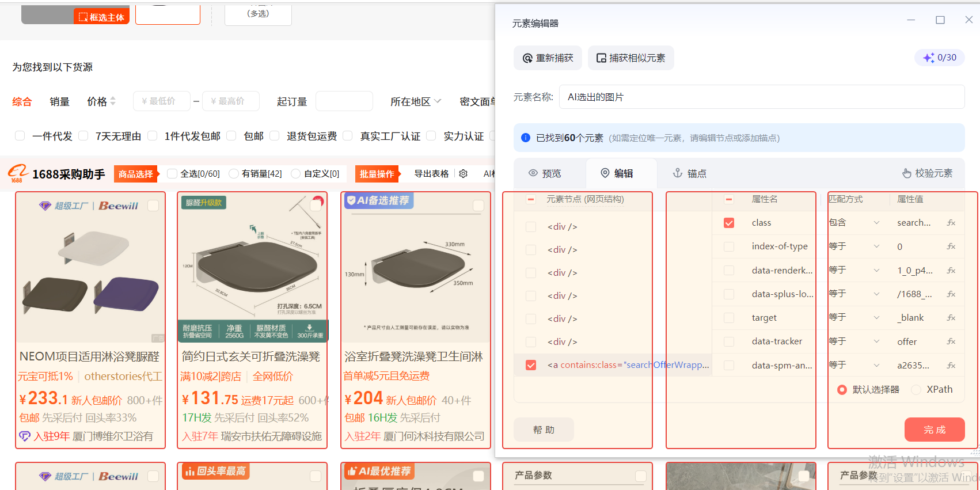Click the price sort arrows next to 价格
The width and height of the screenshot is (980, 490).
[113, 101]
